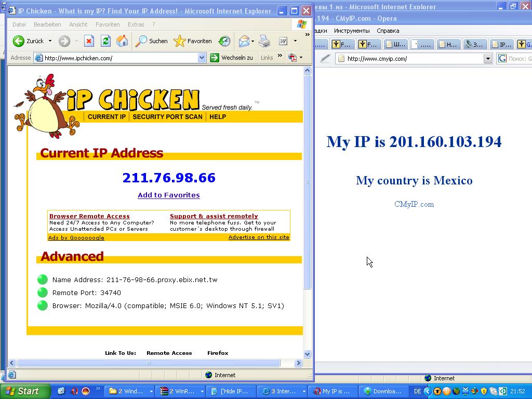Expand the address bar URL dropdown in Internet Explorer

pos(202,58)
